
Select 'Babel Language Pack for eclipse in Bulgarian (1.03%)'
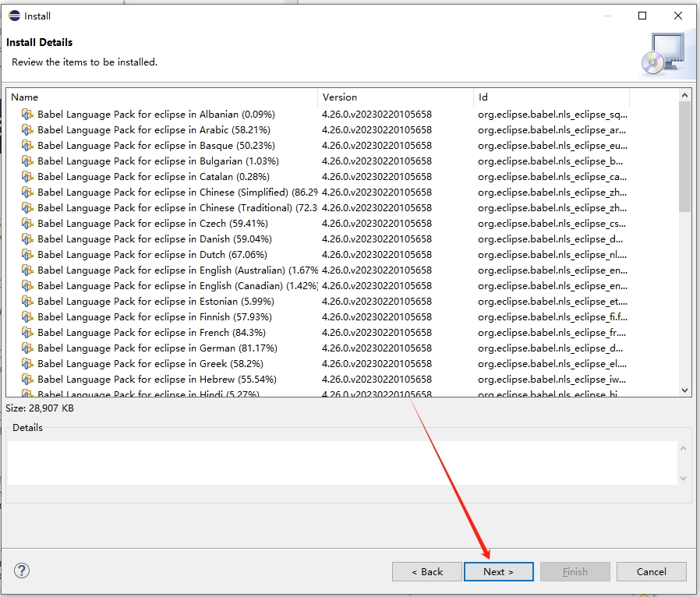[x=158, y=161]
